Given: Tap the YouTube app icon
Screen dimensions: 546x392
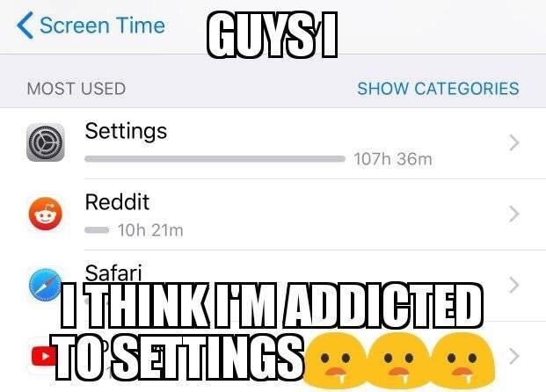Looking at the screenshot, I should [x=44, y=357].
